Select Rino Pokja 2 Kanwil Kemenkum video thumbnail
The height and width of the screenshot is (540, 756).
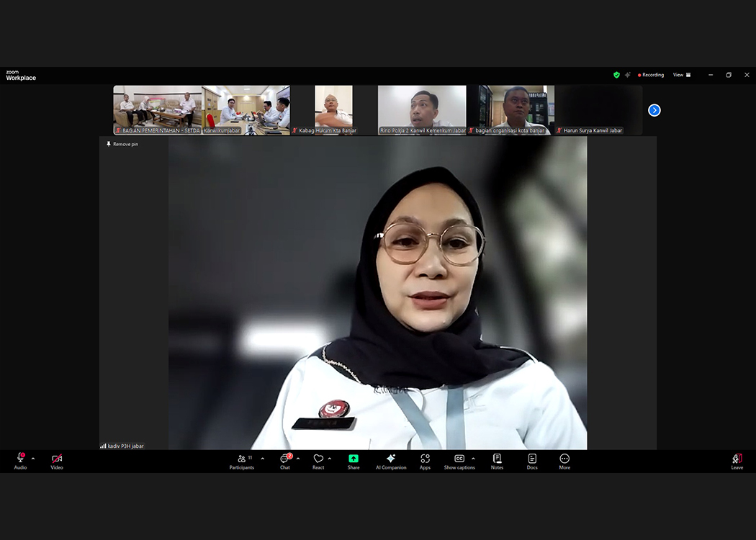tap(422, 109)
